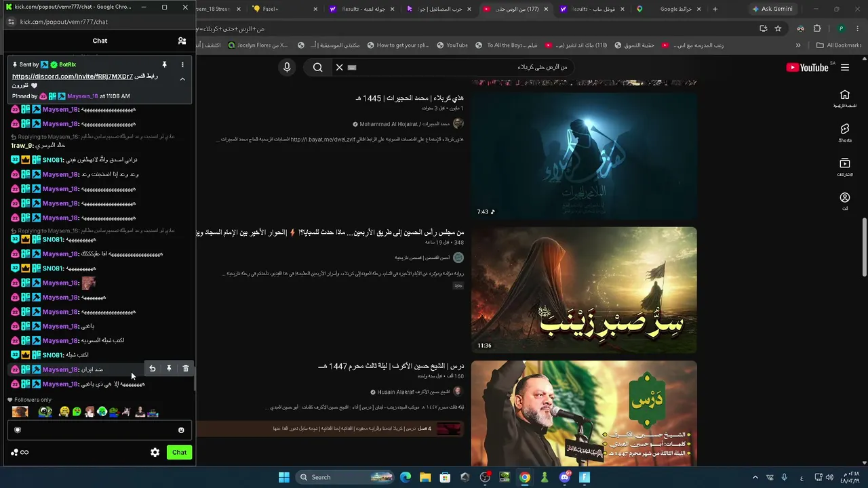Viewport: 868px width, 488px height.
Task: Send message with green Chat button
Action: 179,452
